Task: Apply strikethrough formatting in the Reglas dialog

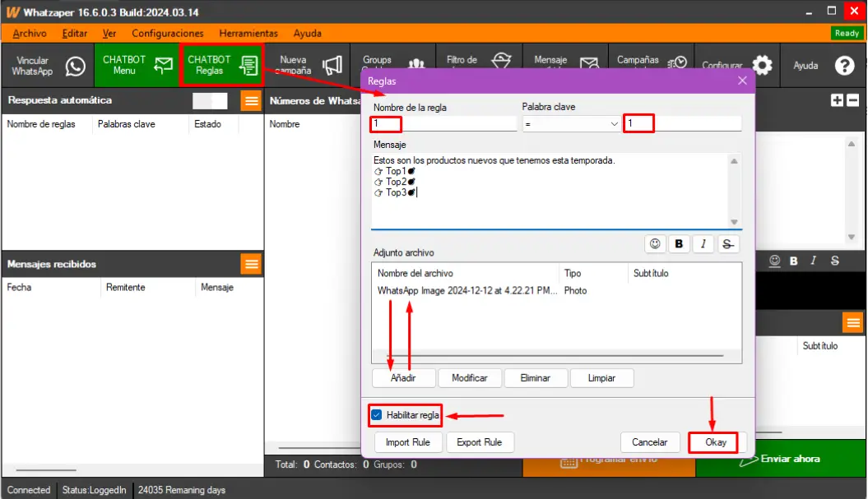Action: pyautogui.click(x=727, y=243)
